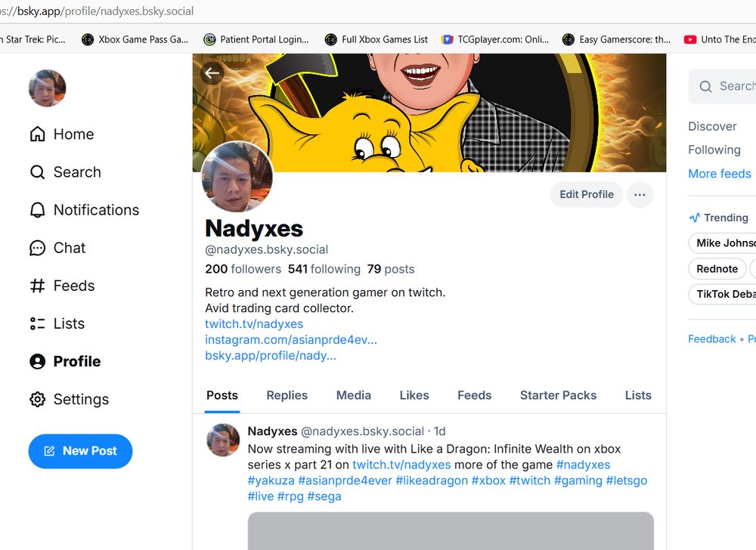Go to Feeds hashtag item

pyautogui.click(x=62, y=286)
